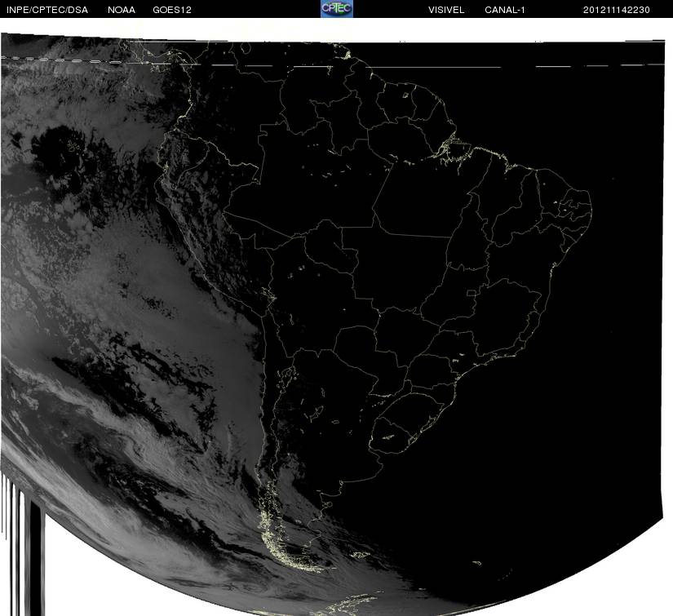The height and width of the screenshot is (616, 673).
Task: Click the VISIVEL label in the header
Action: click(x=446, y=10)
